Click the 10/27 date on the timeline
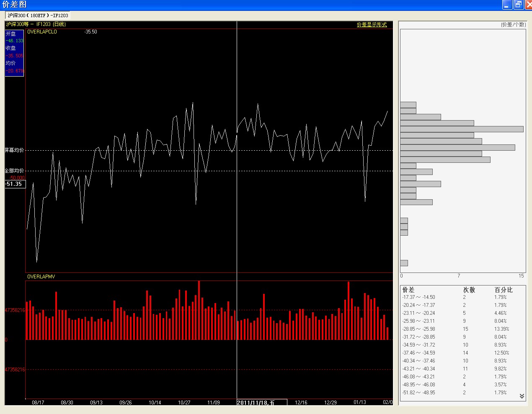 [184, 403]
